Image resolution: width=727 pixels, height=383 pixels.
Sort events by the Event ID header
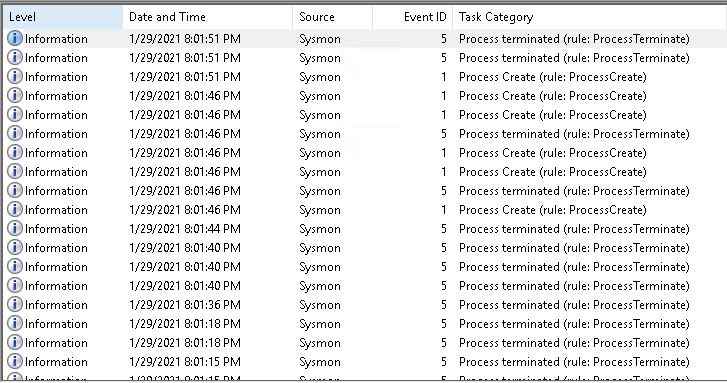pyautogui.click(x=413, y=17)
